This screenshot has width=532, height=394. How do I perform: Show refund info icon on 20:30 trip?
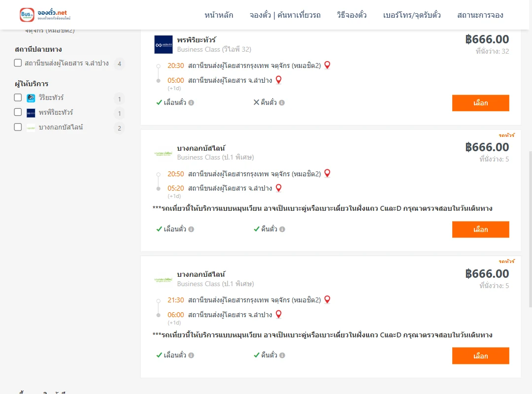click(282, 102)
